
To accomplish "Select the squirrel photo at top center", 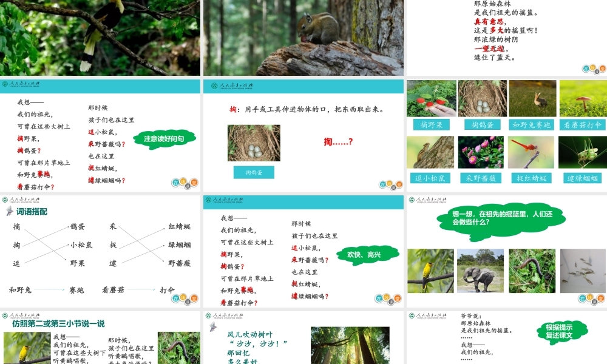I will [x=303, y=38].
